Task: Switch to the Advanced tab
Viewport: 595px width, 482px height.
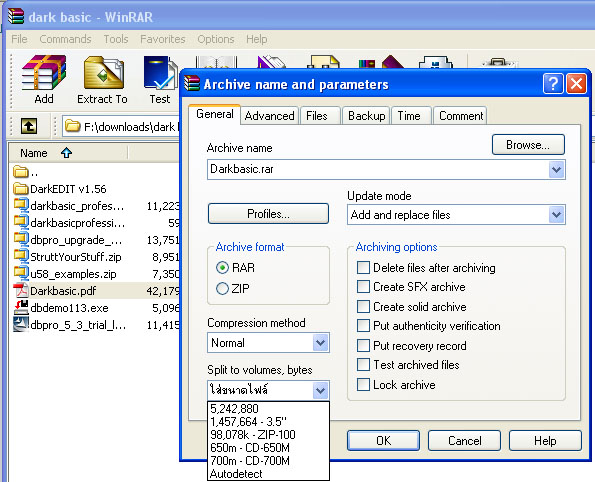Action: pyautogui.click(x=269, y=116)
